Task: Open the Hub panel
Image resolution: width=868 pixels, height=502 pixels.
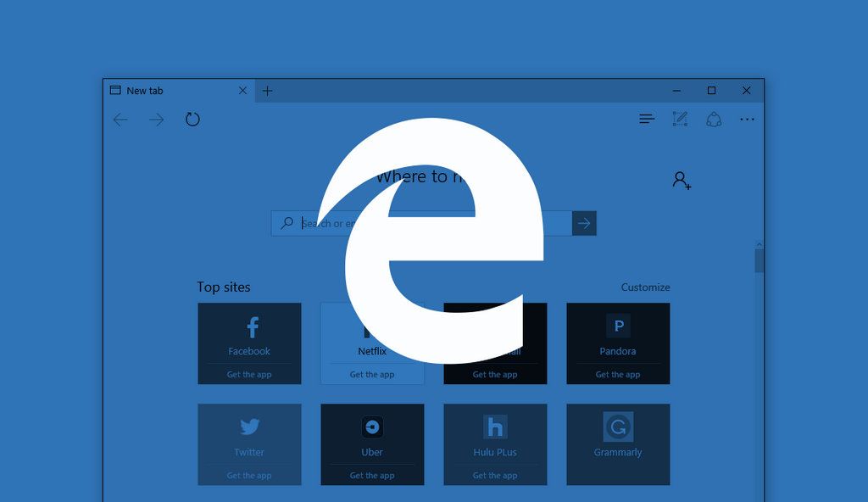Action: (647, 119)
